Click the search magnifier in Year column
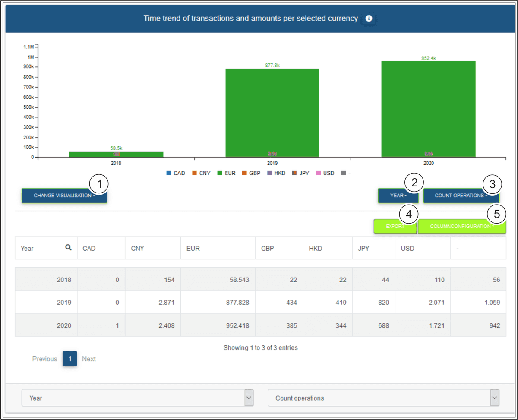This screenshot has height=420, width=518. [x=68, y=248]
